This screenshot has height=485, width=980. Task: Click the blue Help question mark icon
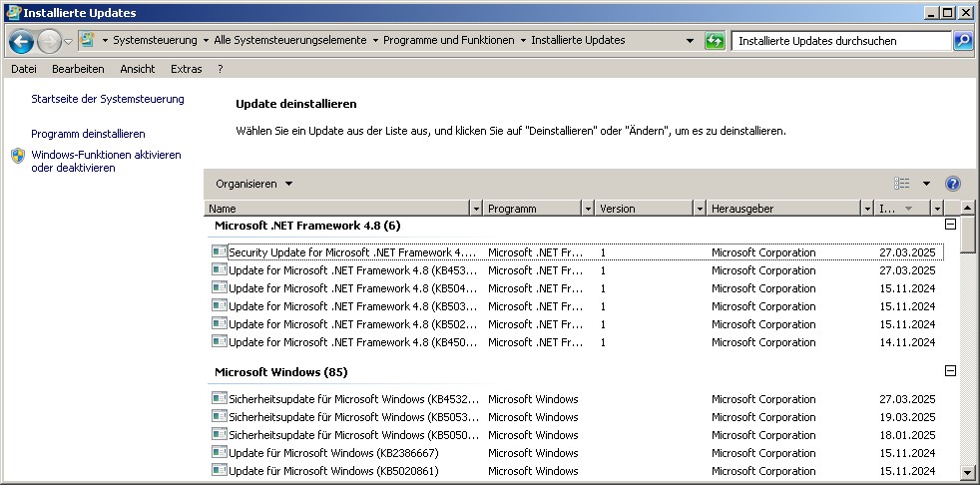click(952, 184)
